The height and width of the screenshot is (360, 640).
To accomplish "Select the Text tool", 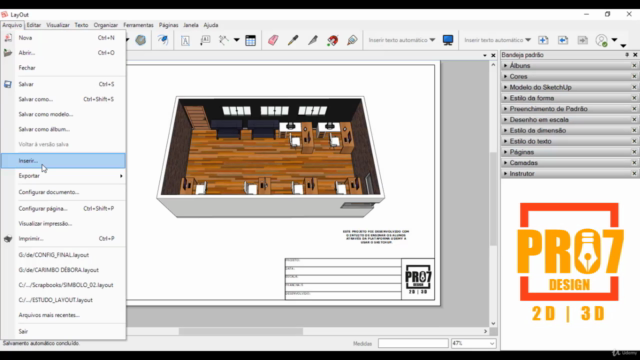I will [x=185, y=40].
